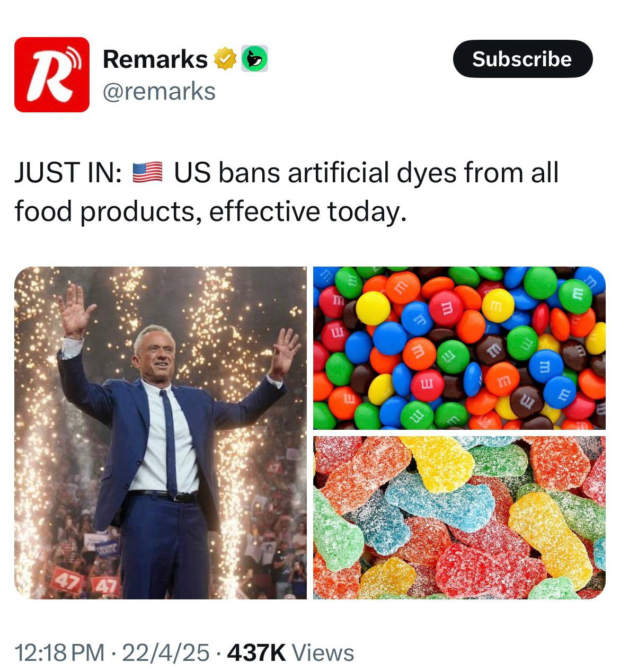Click the 12:18 PM timestamp

coord(59,653)
